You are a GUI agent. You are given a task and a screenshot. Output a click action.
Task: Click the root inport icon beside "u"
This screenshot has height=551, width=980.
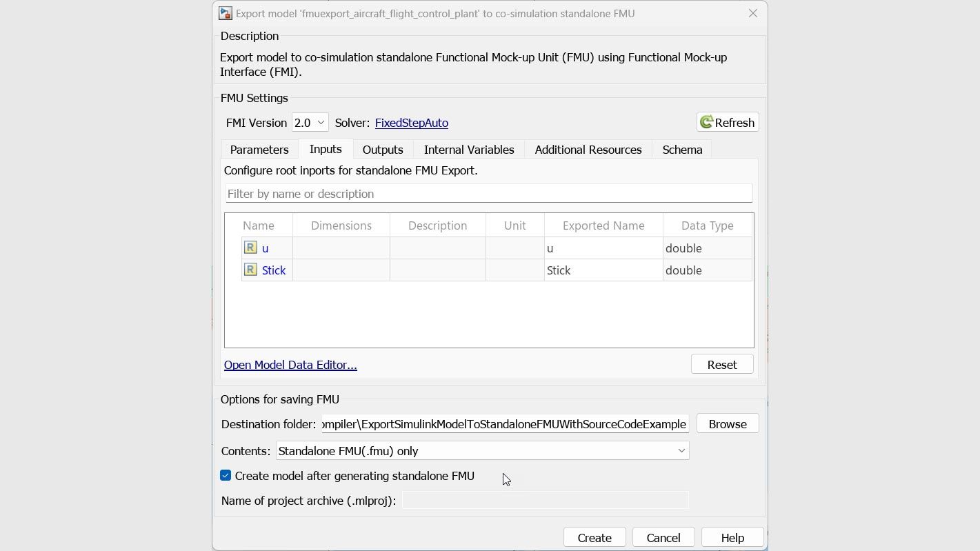(x=250, y=248)
